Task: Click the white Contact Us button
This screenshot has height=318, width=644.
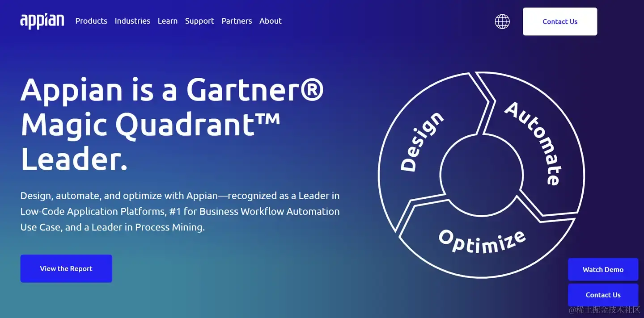Action: tap(560, 21)
